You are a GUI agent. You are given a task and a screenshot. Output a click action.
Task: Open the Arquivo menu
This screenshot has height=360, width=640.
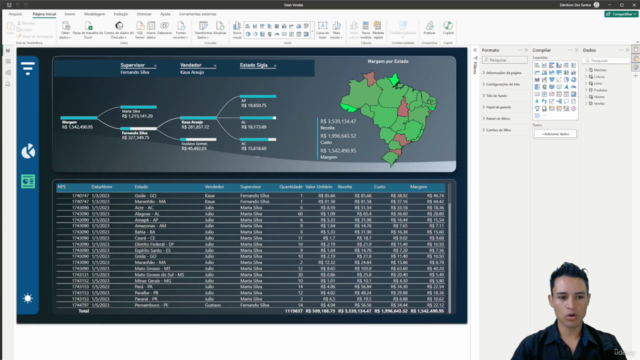point(15,14)
